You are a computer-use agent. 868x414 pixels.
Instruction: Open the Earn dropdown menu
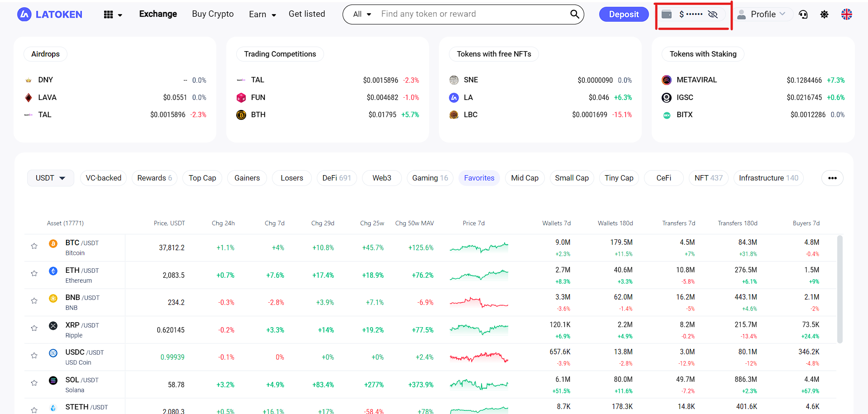pos(262,14)
